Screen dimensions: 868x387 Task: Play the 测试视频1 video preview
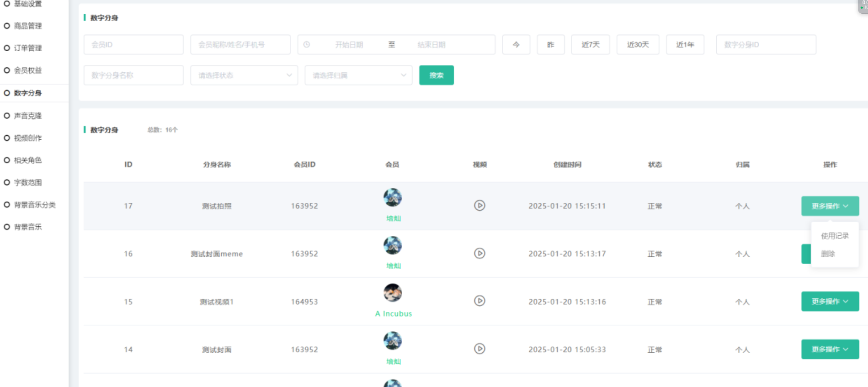pos(479,301)
